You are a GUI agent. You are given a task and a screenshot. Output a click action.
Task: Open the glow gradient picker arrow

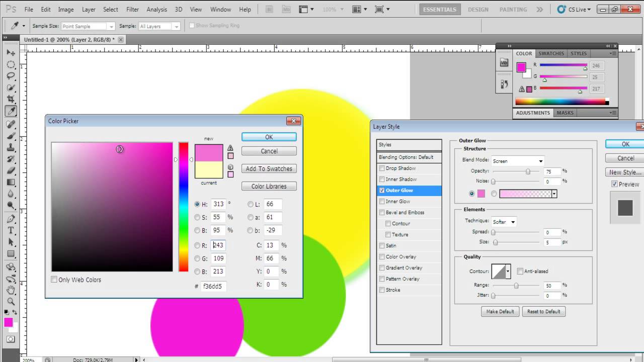click(x=554, y=194)
